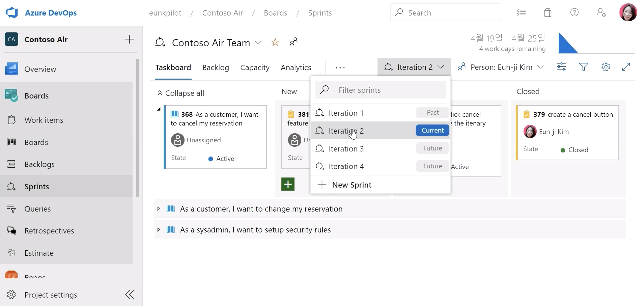The width and height of the screenshot is (644, 306).
Task: Open Contoso Air project name in sidebar
Action: coord(46,39)
